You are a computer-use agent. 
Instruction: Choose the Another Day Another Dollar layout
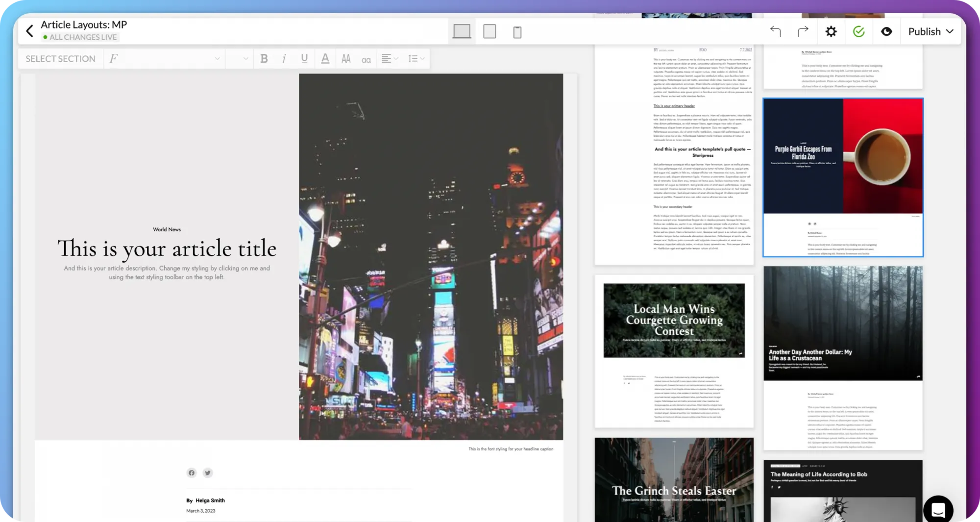click(x=843, y=358)
